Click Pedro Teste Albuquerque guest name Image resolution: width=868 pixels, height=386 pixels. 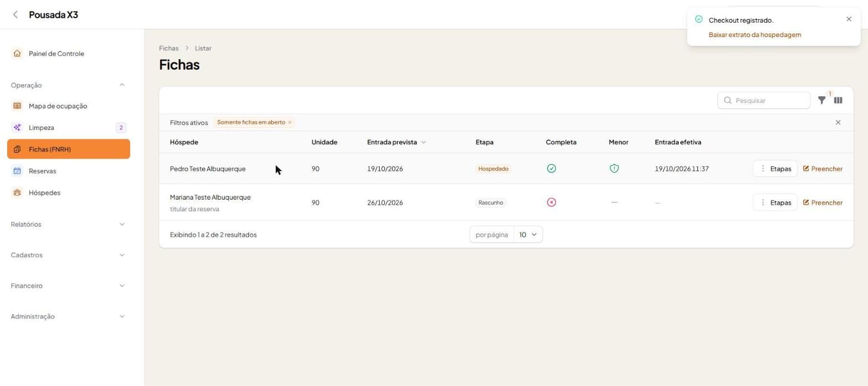coord(208,169)
